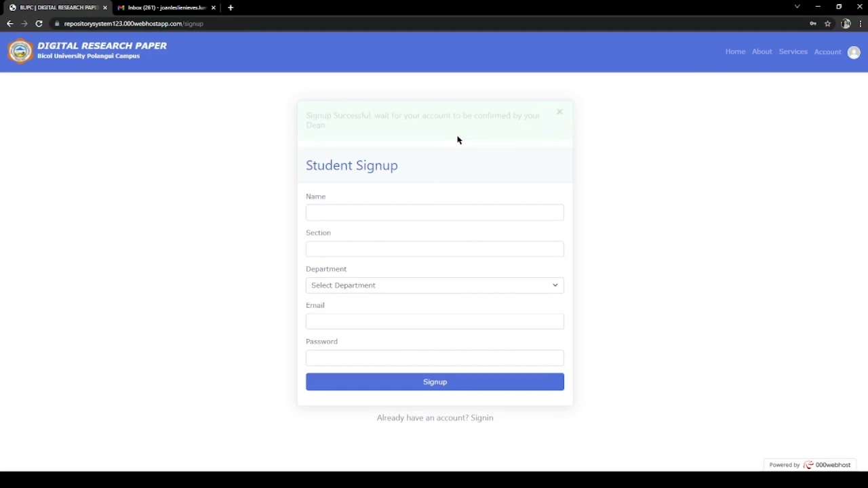Expand the Select Department dropdown

pos(435,285)
